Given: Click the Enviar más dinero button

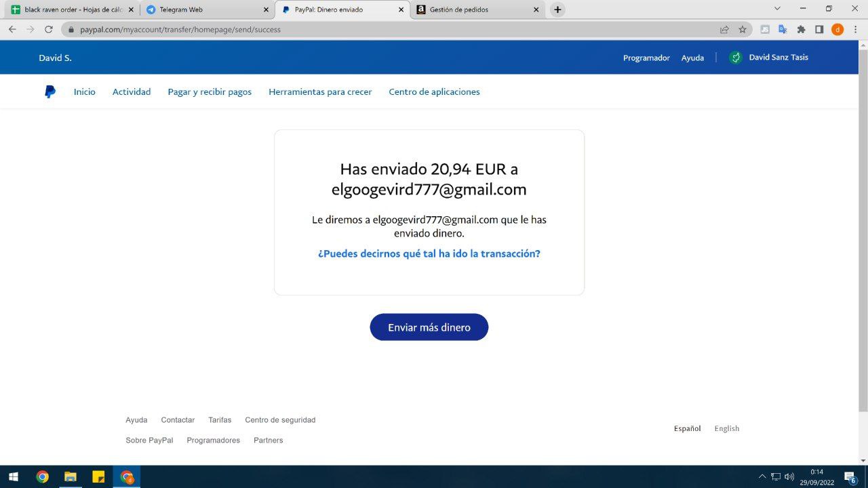Looking at the screenshot, I should point(429,327).
